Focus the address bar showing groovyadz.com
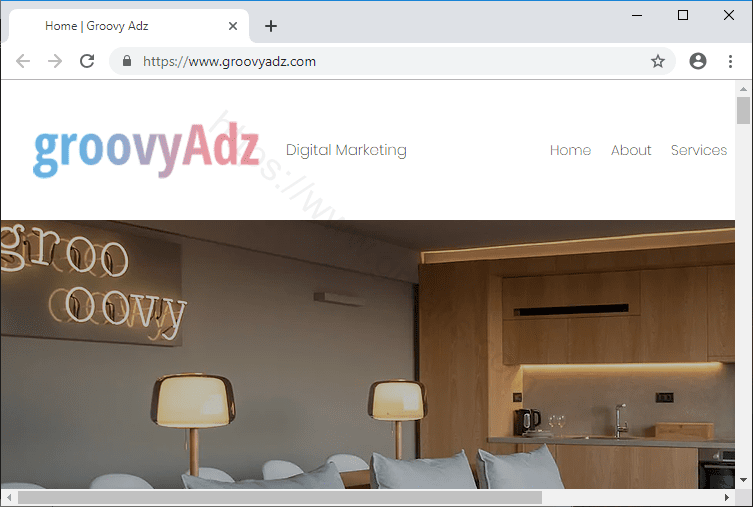This screenshot has width=753, height=507. click(x=392, y=61)
